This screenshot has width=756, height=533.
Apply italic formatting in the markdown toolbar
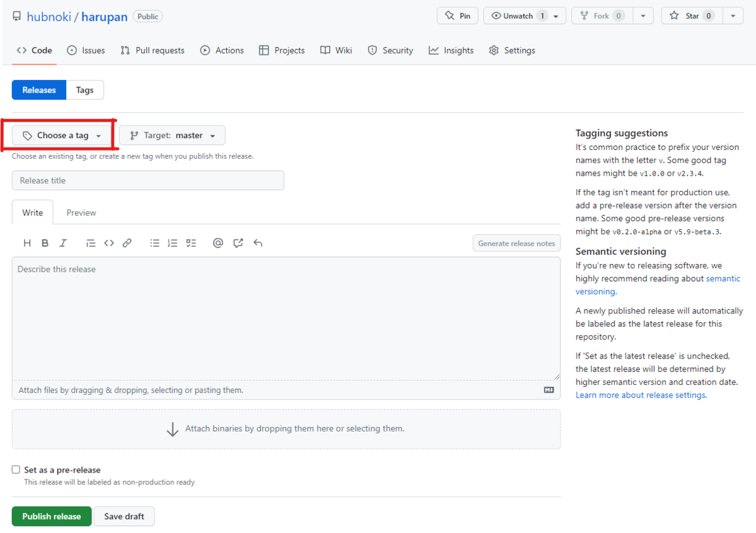click(x=62, y=243)
